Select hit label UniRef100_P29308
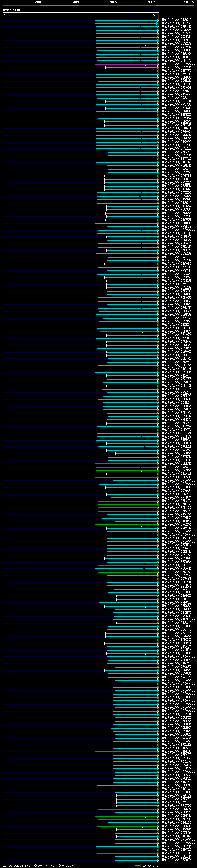197x868 pixels. point(177,369)
